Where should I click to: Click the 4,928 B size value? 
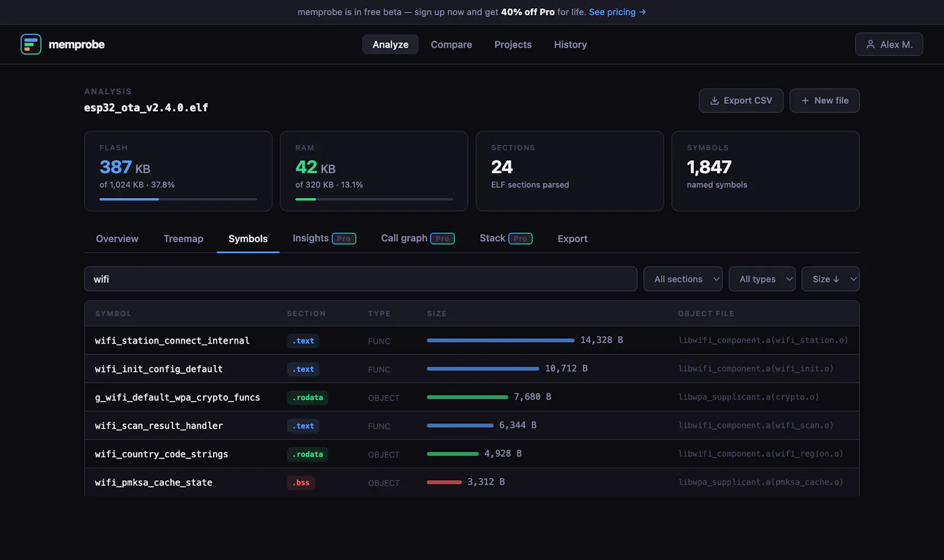point(503,453)
